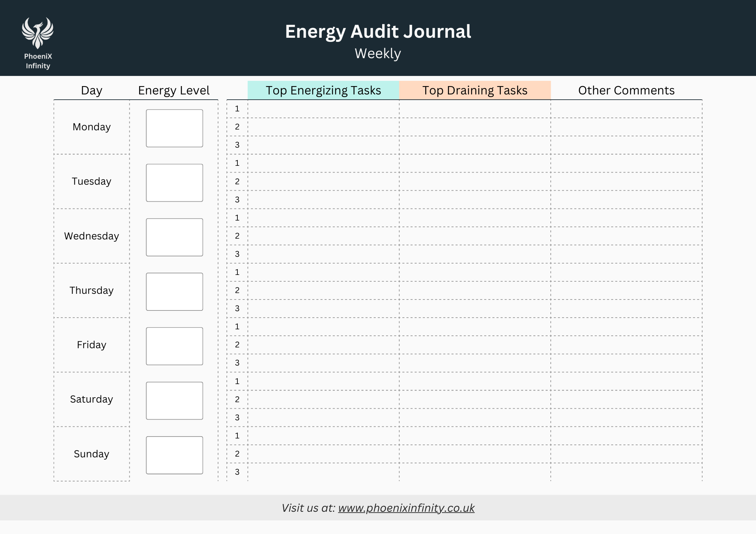
Task: Click Sunday's third other comments line
Action: [x=626, y=472]
